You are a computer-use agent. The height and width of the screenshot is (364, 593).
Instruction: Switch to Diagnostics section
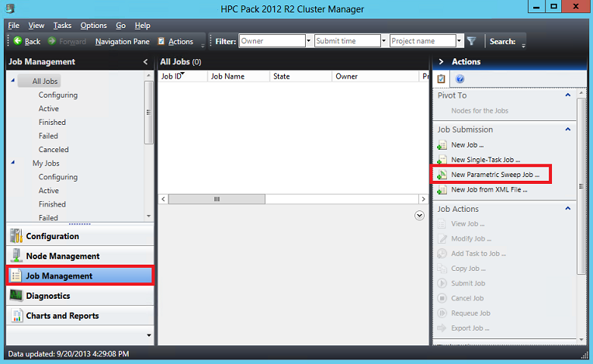coord(80,296)
